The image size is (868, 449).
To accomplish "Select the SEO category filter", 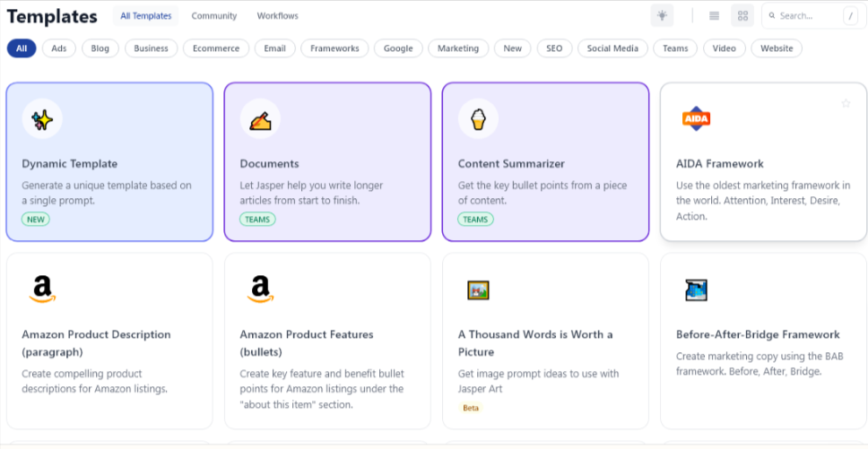I will pos(554,48).
